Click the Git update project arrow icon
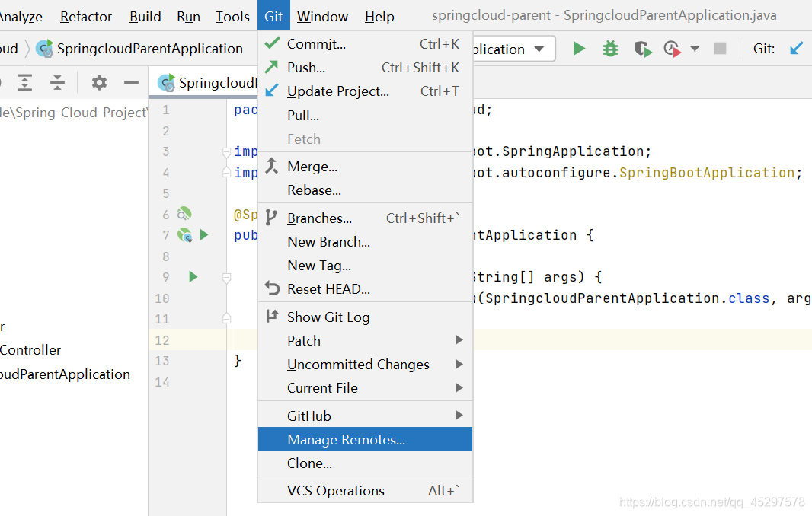The image size is (812, 516). point(796,49)
